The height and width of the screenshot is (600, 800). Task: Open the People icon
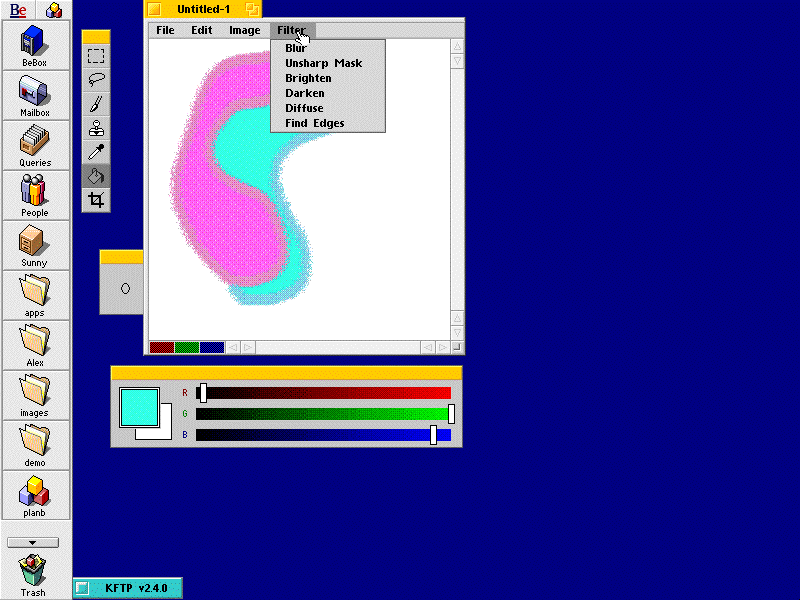pos(35,196)
